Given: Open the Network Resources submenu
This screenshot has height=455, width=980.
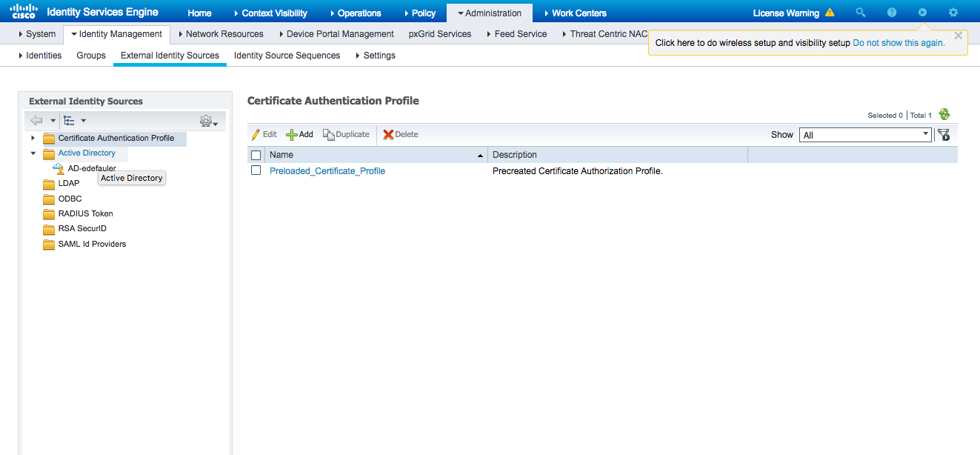Looking at the screenshot, I should tap(221, 34).
